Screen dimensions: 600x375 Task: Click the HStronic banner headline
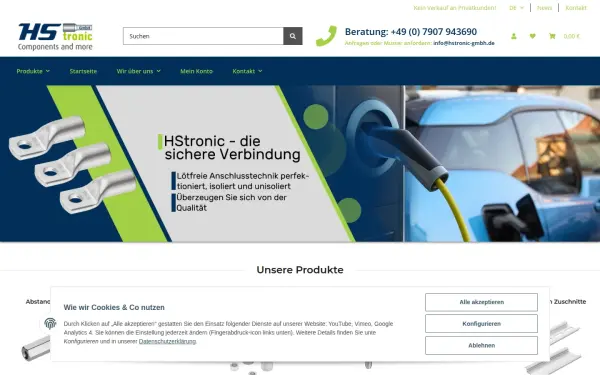click(x=232, y=148)
